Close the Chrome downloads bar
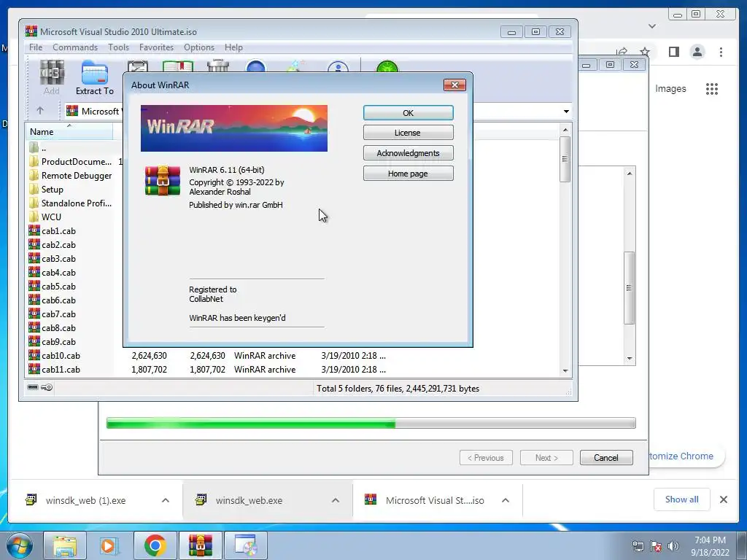The width and height of the screenshot is (747, 560). (x=723, y=499)
